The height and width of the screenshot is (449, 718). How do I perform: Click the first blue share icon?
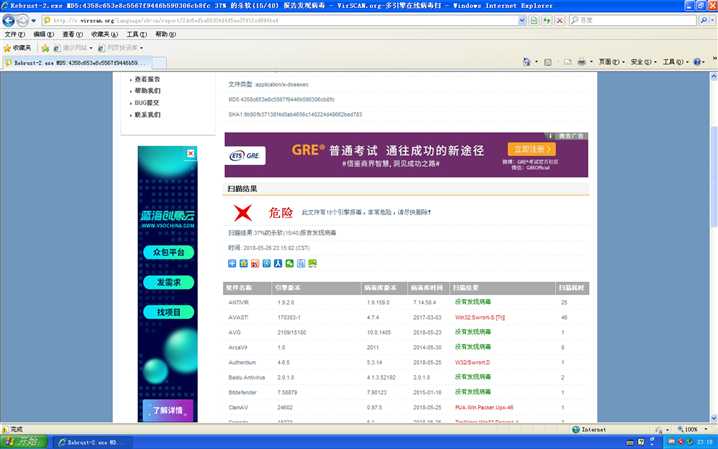(232, 263)
